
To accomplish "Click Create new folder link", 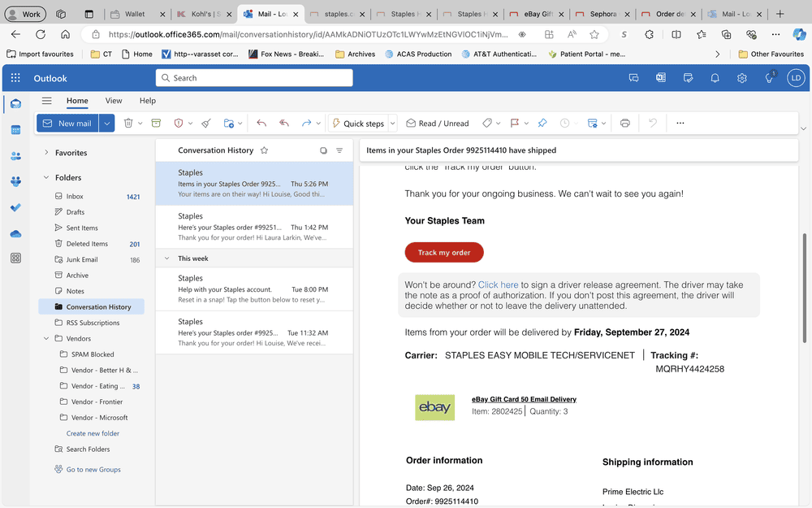I will pos(93,433).
